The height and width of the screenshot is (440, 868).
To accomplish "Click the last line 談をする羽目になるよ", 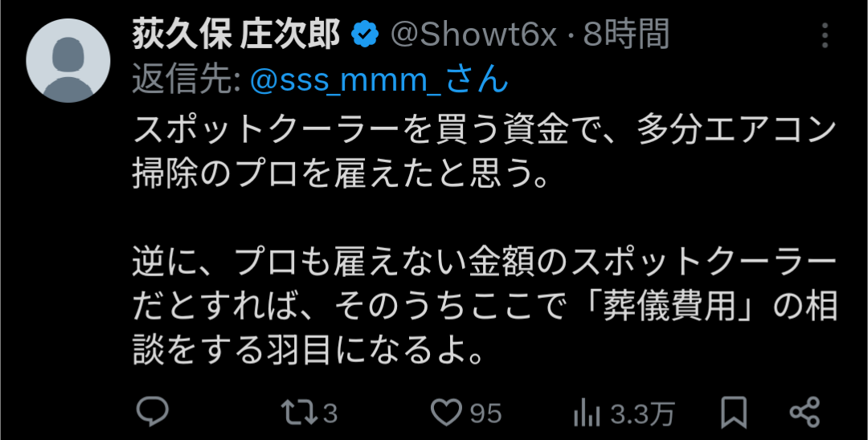I will tap(309, 350).
